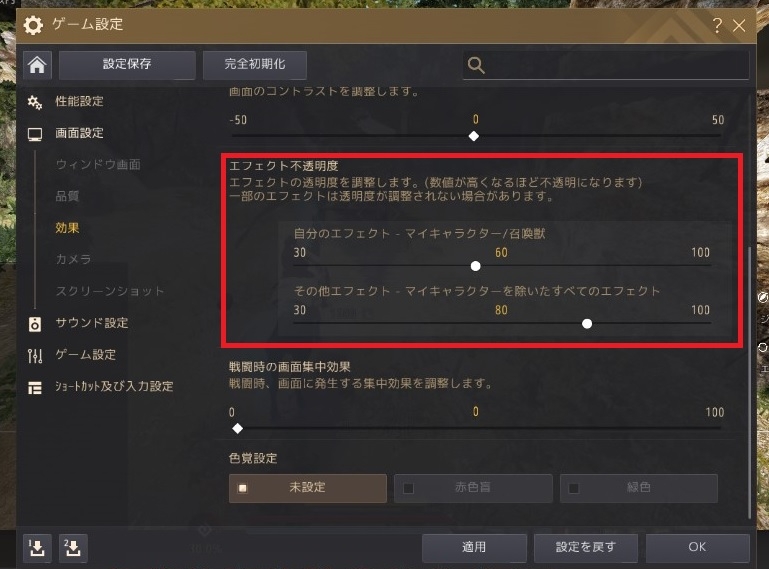Open the help question mark icon

click(717, 25)
